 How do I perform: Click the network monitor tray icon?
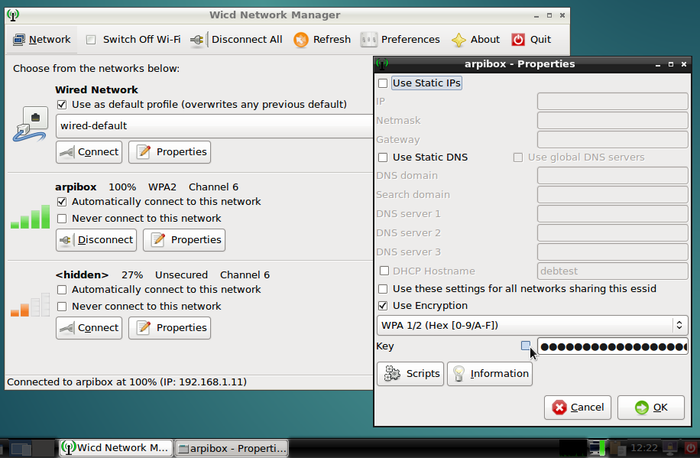pos(596,448)
